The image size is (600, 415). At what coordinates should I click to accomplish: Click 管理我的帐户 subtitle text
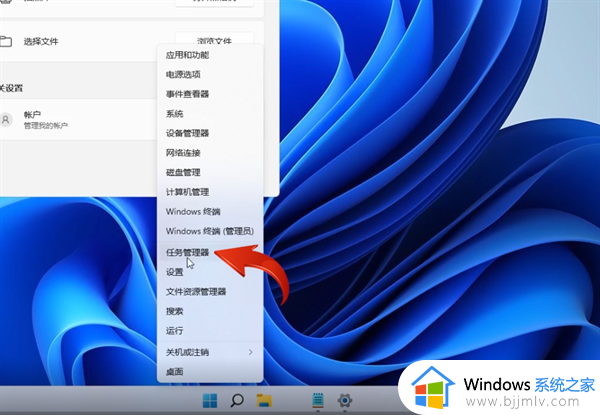[46, 125]
